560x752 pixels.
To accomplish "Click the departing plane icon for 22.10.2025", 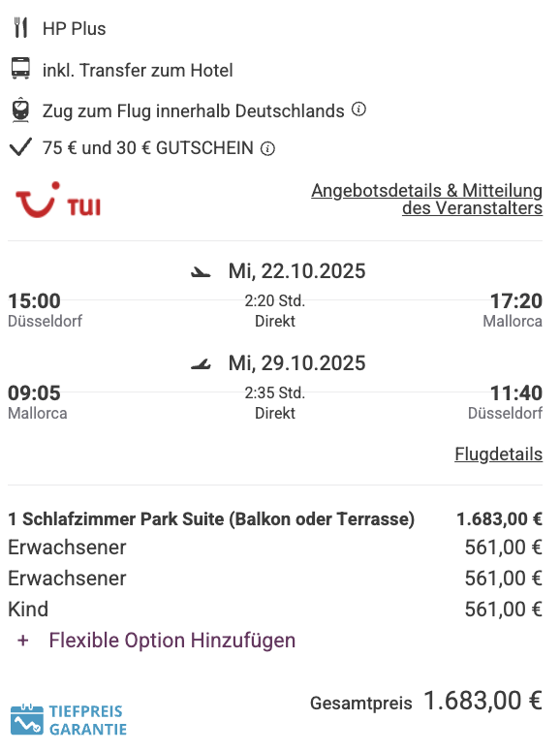I will tap(201, 272).
